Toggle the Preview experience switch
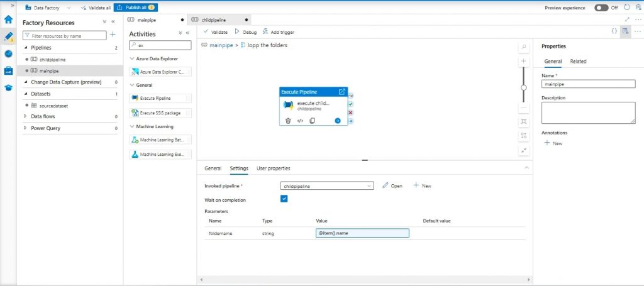644x286 pixels. (x=601, y=8)
